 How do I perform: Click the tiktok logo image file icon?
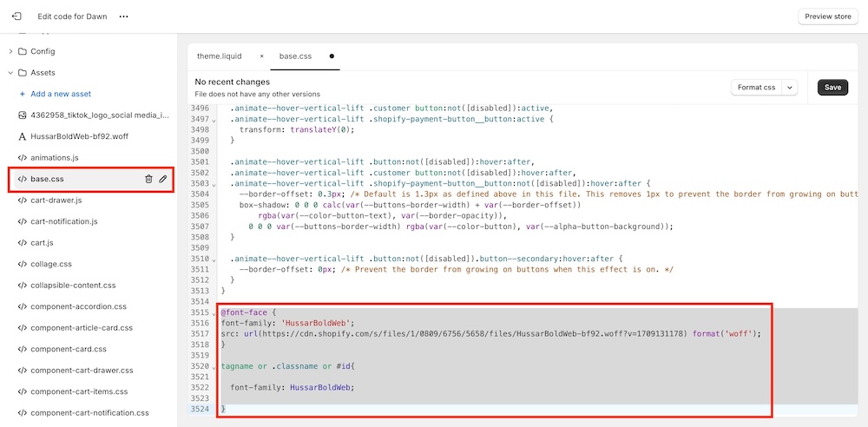click(x=23, y=115)
